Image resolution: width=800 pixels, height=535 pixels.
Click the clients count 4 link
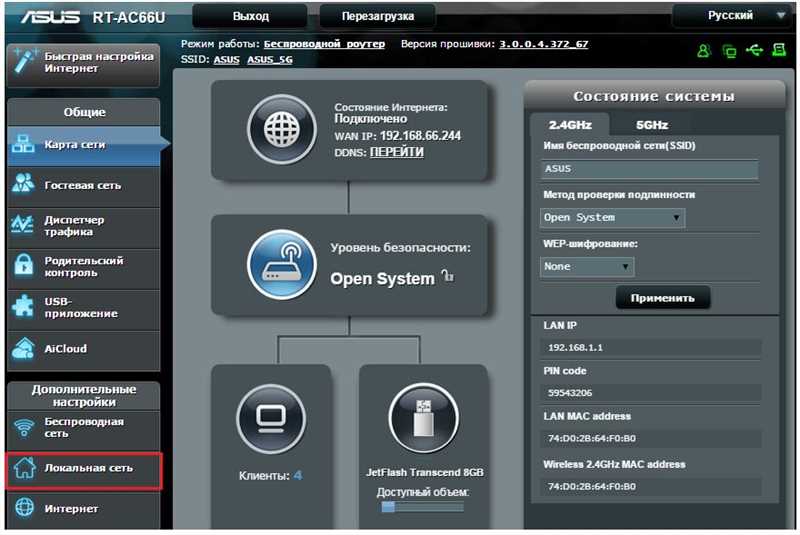[x=297, y=476]
